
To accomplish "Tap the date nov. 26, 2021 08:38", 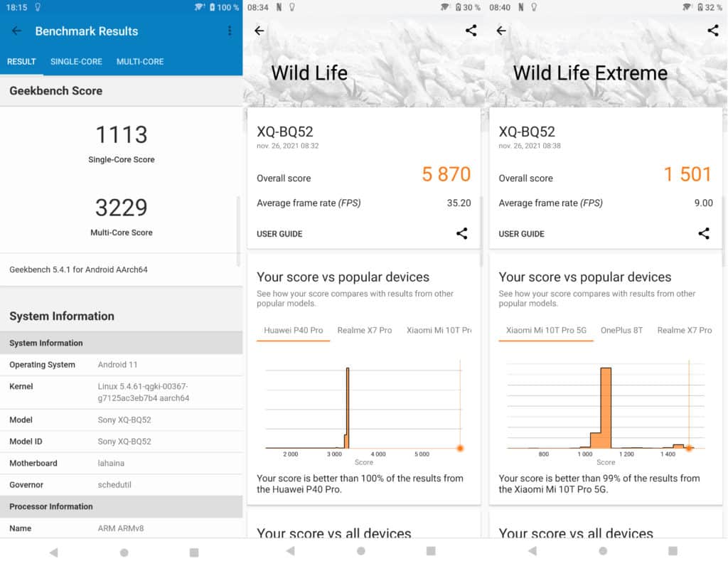I will [x=530, y=146].
